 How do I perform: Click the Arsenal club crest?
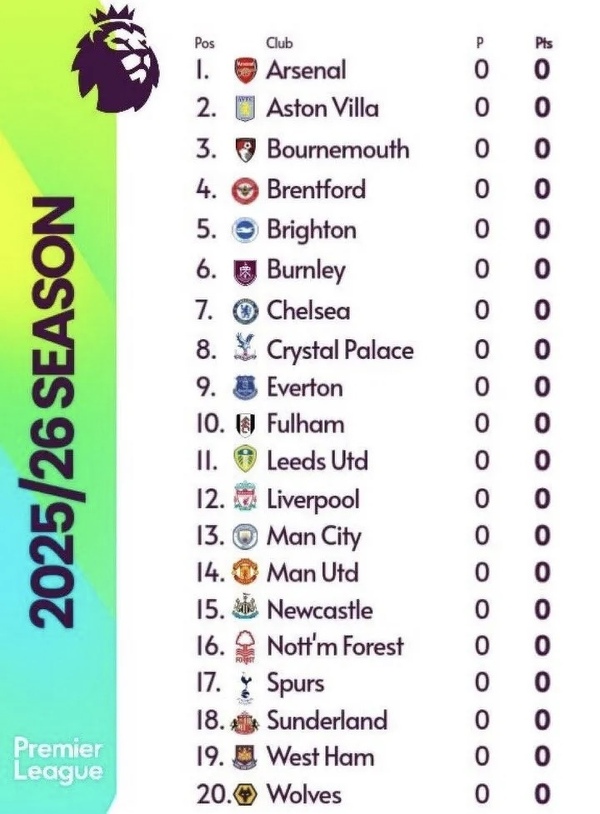click(245, 71)
